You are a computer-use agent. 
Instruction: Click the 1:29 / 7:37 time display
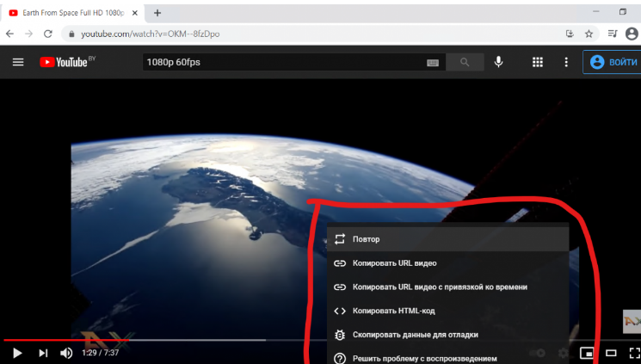100,353
